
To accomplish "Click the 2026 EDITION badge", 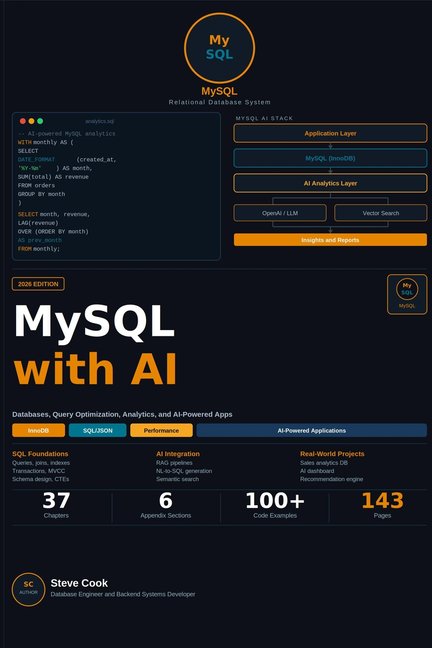I will (x=38, y=284).
